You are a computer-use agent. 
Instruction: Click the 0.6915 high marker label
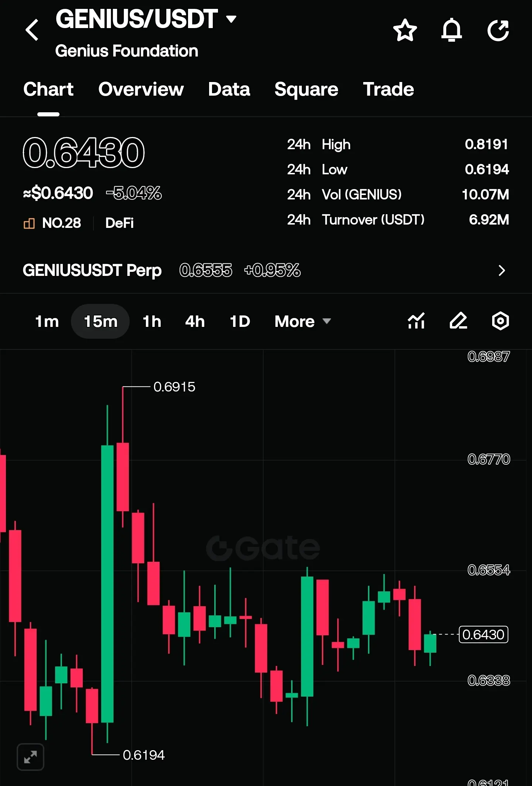(174, 387)
